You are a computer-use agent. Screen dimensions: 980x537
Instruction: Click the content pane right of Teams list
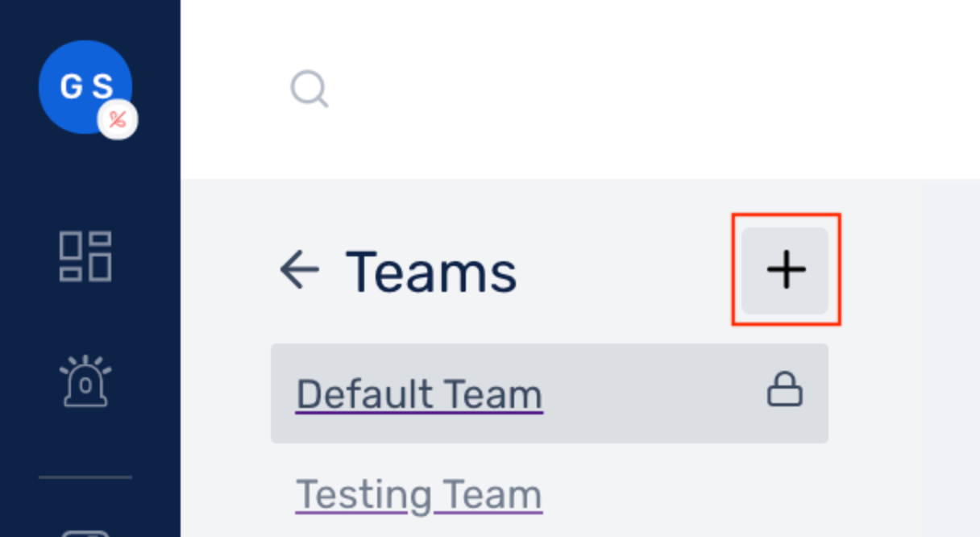click(x=951, y=363)
